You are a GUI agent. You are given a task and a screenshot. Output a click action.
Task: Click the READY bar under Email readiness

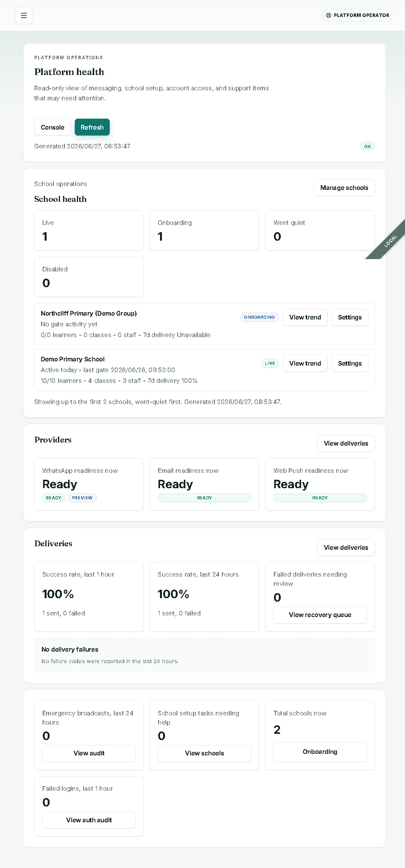click(204, 498)
